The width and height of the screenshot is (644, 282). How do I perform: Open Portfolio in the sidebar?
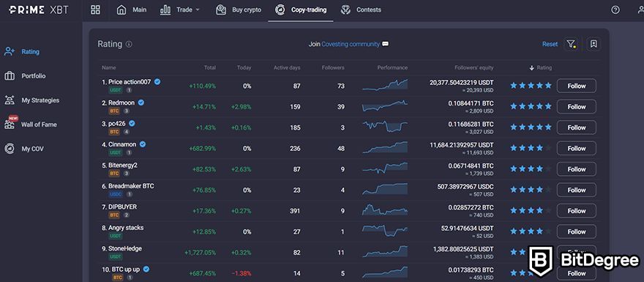25,76
